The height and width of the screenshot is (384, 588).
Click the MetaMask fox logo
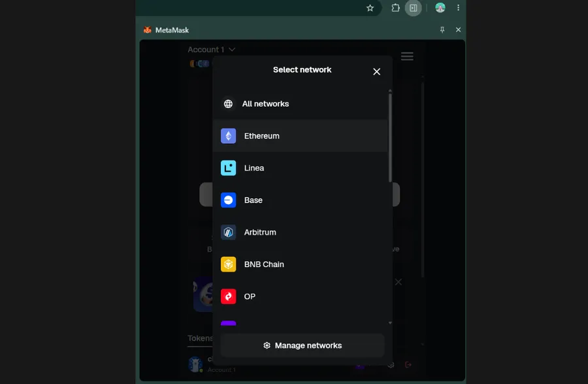tap(148, 30)
